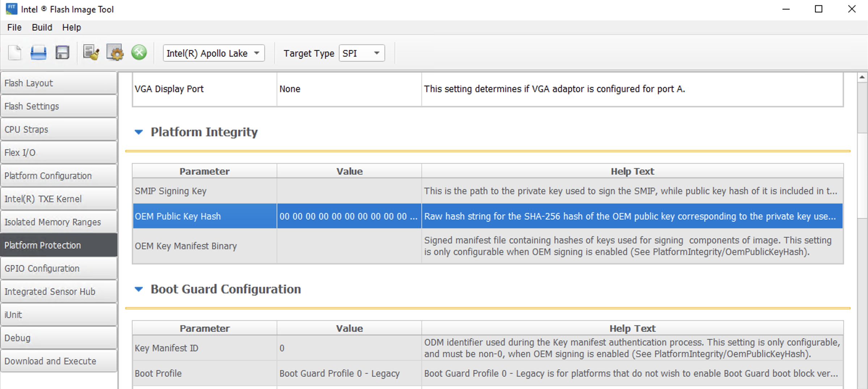
Task: Switch to the Integrated Sensor Hub tab
Action: [x=59, y=292]
